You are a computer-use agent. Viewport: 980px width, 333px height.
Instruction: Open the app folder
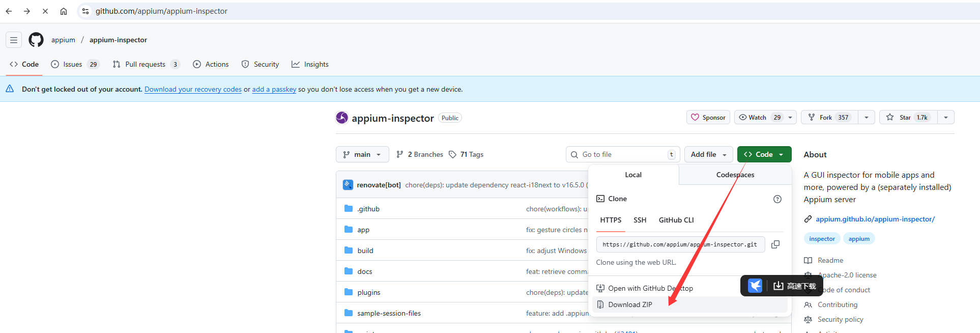point(363,230)
